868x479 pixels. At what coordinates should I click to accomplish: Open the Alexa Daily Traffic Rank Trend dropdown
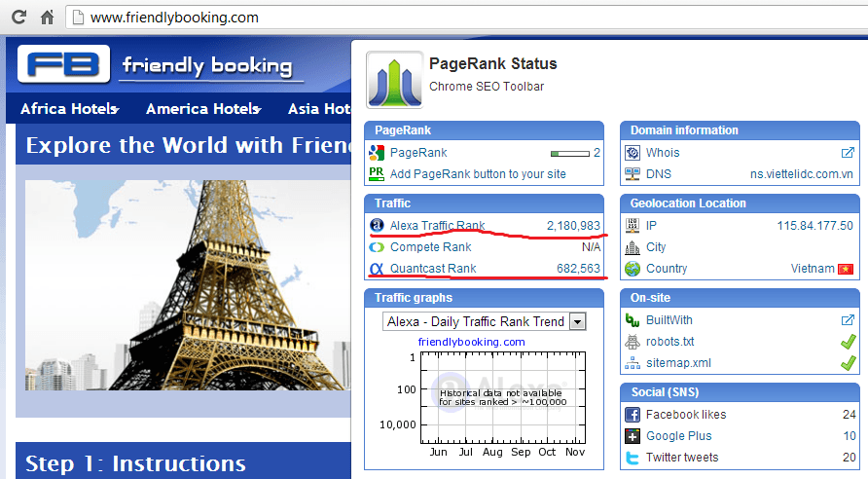pyautogui.click(x=484, y=321)
